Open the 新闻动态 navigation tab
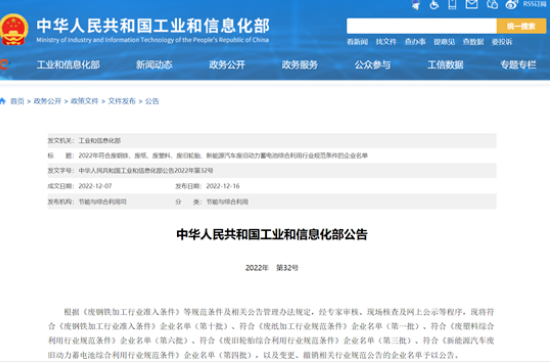This screenshot has height=363, width=550. (154, 65)
